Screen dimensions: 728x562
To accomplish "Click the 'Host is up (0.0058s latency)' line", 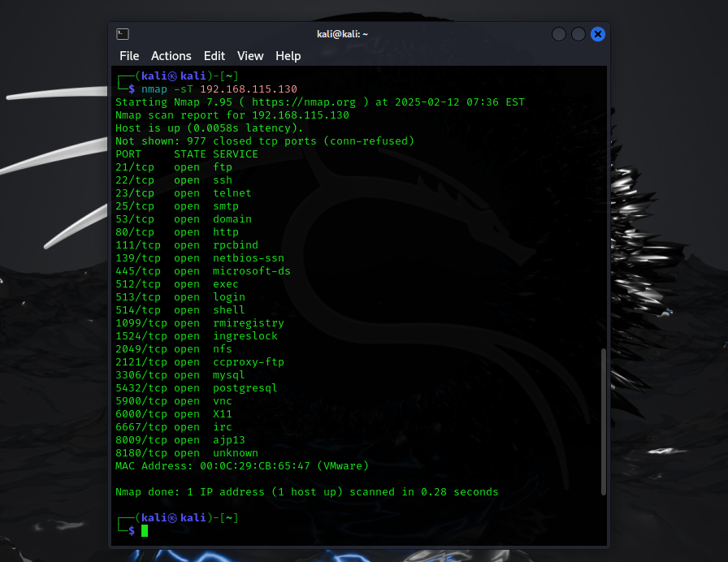I will [x=209, y=128].
